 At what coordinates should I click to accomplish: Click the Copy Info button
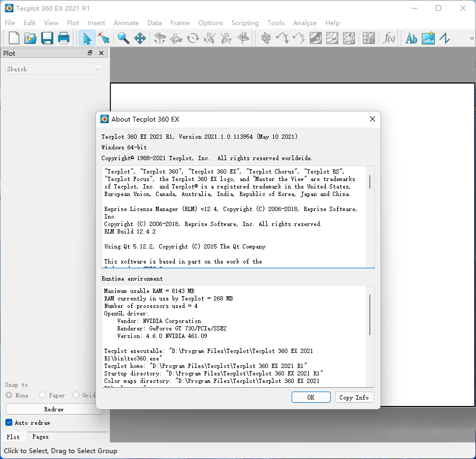point(354,397)
